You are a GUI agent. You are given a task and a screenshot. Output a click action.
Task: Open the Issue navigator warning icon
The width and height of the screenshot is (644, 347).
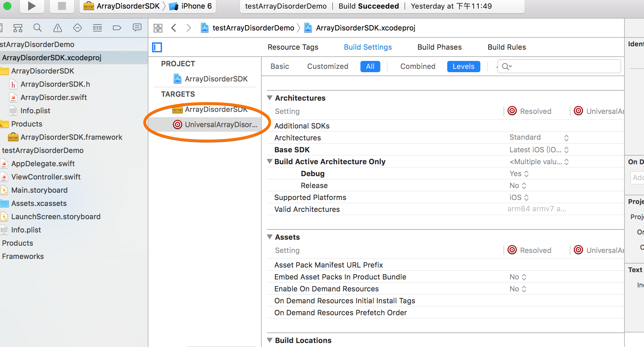[x=58, y=28]
